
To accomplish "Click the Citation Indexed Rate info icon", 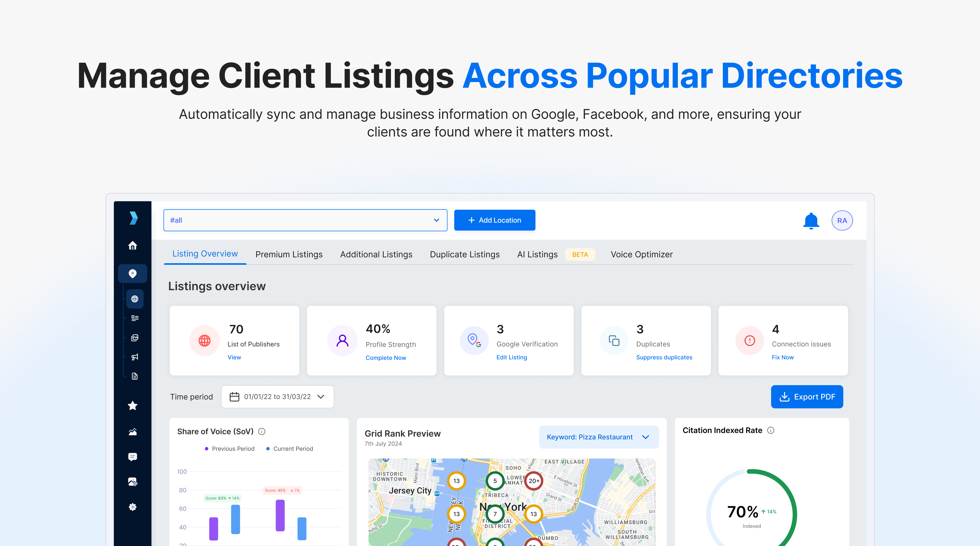I will (x=771, y=430).
